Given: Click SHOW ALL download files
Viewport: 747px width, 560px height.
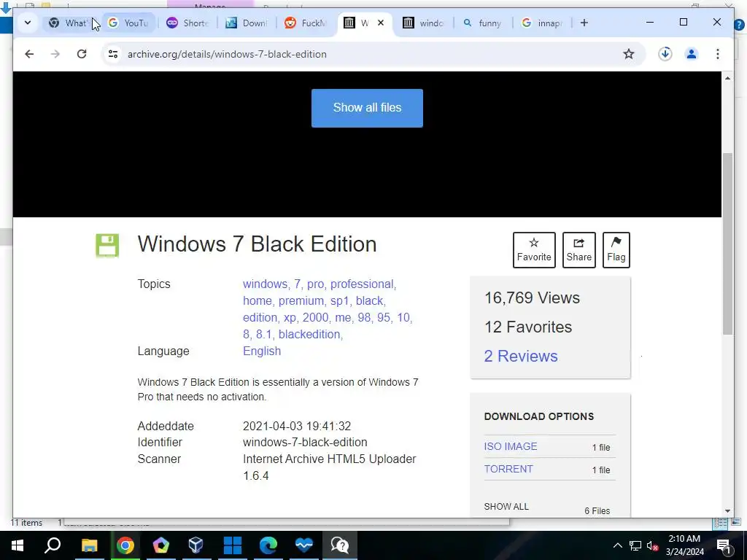Looking at the screenshot, I should (506, 506).
